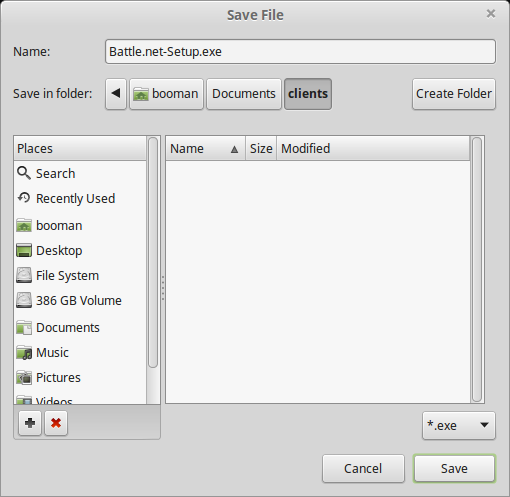Screen dimensions: 510x497
Task: Click the Places list scrollbar
Action: (153, 252)
